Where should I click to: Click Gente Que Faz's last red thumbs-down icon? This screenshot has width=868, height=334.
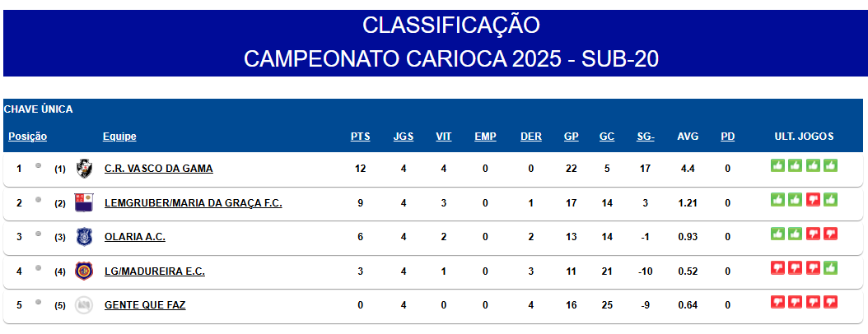pyautogui.click(x=830, y=302)
